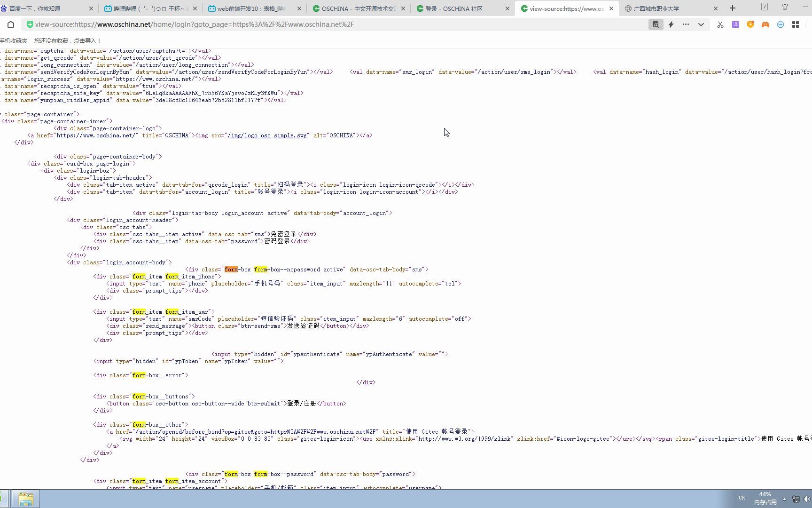
Task: Click the data-name="sms_login" val text
Action: 463,72
